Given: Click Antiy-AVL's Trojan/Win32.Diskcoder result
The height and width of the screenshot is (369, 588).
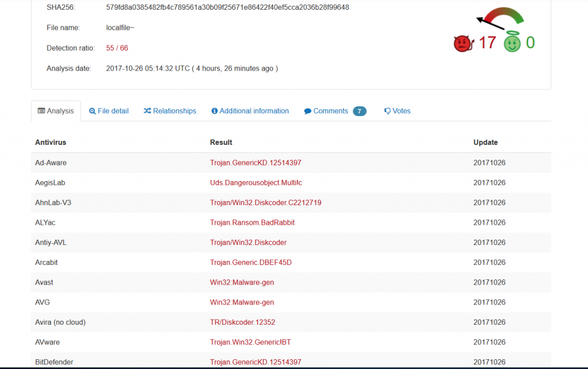Looking at the screenshot, I should [x=248, y=242].
